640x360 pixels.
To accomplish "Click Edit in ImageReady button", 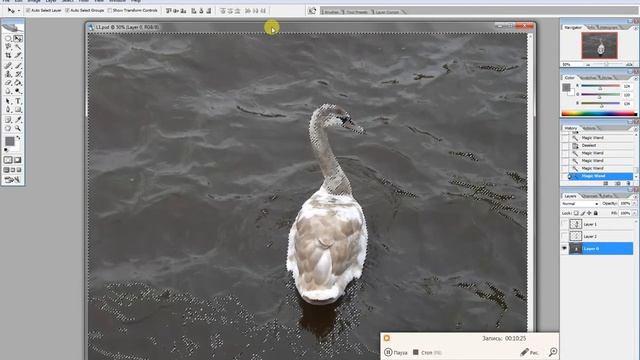I will (x=13, y=180).
